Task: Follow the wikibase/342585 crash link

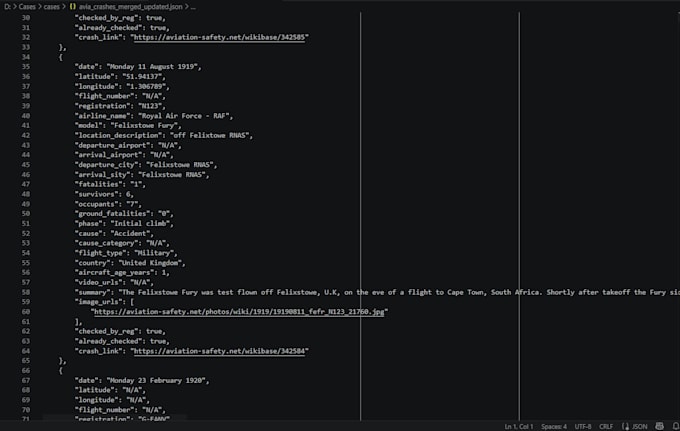Action: click(x=219, y=37)
